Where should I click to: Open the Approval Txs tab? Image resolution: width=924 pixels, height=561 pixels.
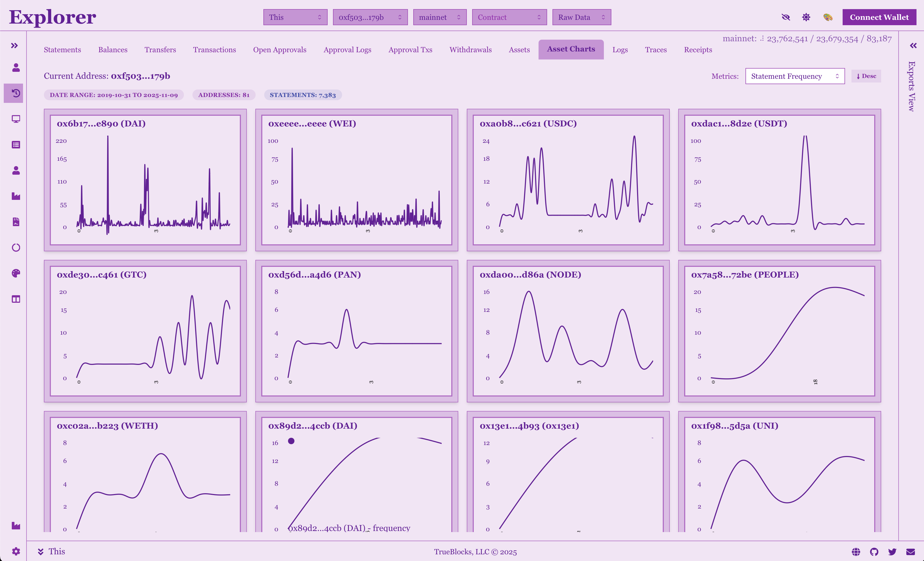pos(410,50)
